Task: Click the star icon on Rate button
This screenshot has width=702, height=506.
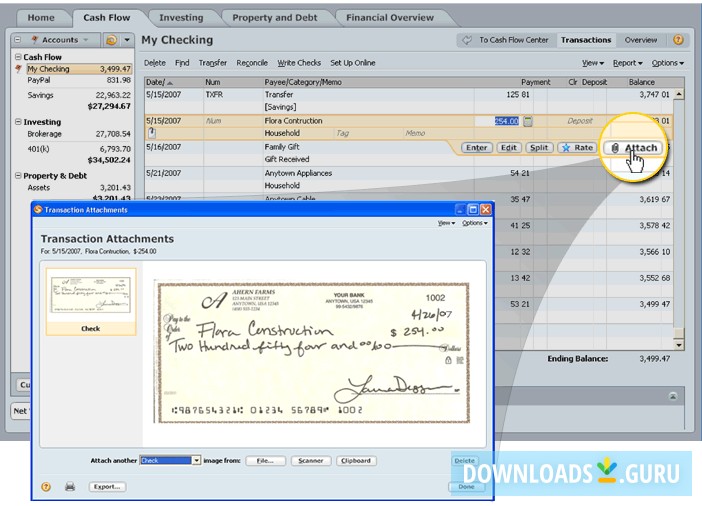Action: [566, 148]
